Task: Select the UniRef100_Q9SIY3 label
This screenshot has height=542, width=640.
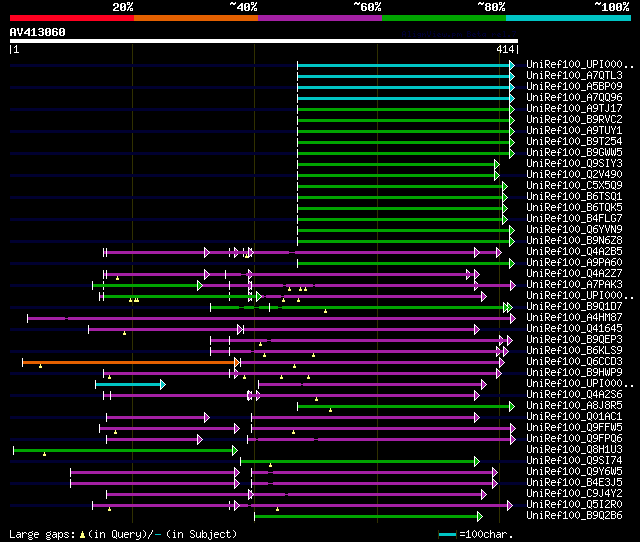Action: [x=574, y=164]
